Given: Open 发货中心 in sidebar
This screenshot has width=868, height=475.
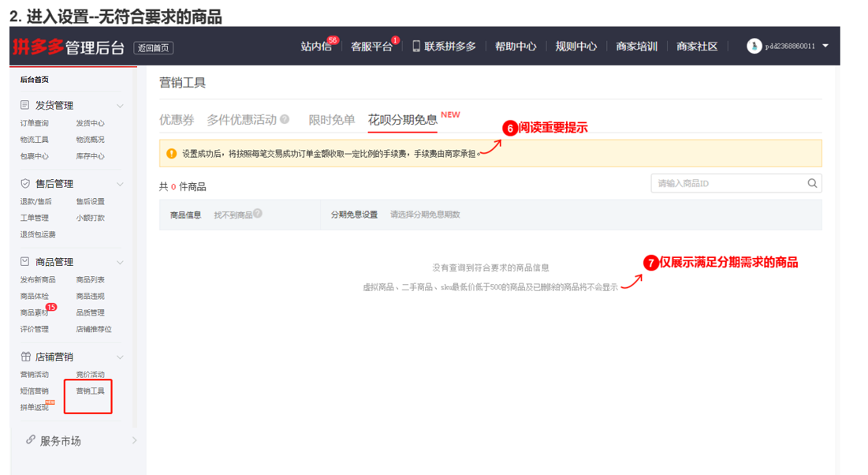Looking at the screenshot, I should (x=90, y=123).
